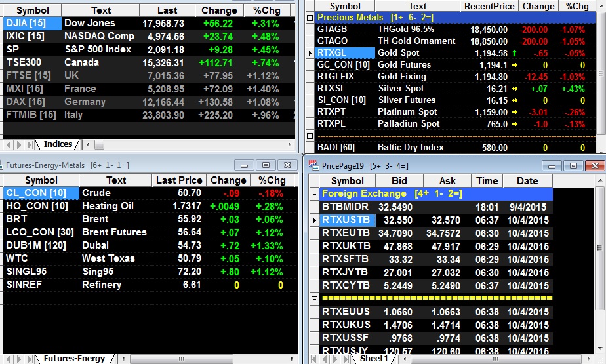Image resolution: width=606 pixels, height=364 pixels.
Task: Select the DJIA [15] symbol cell
Action: pyautogui.click(x=33, y=23)
